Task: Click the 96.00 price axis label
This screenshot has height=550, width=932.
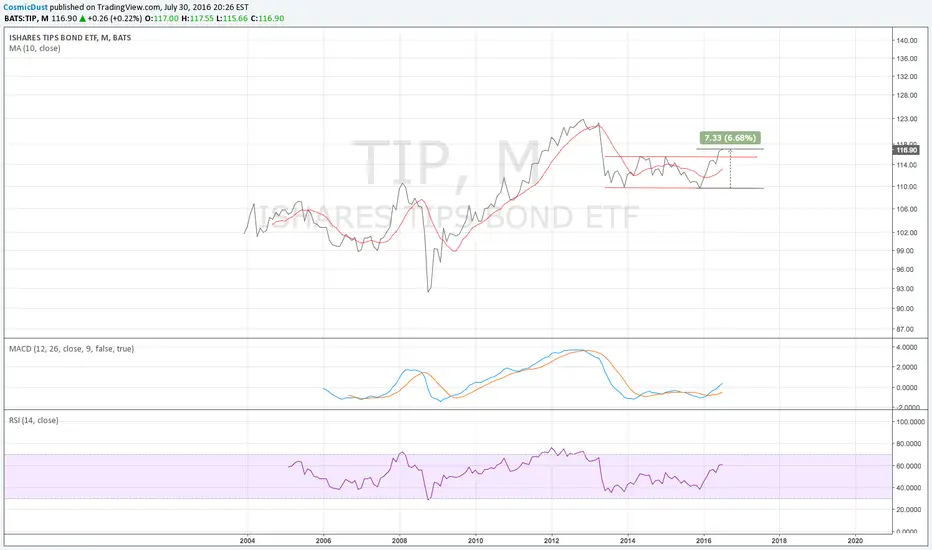Action: pyautogui.click(x=906, y=269)
